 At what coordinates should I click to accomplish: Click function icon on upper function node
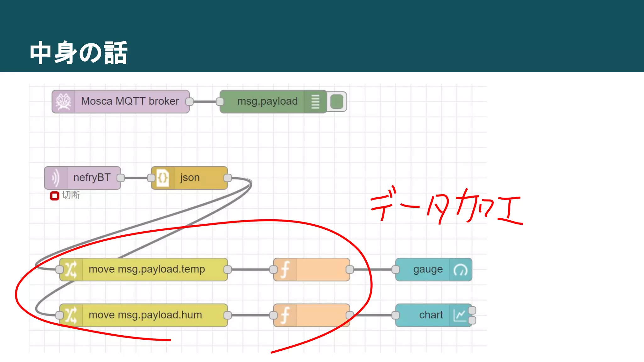(x=285, y=270)
